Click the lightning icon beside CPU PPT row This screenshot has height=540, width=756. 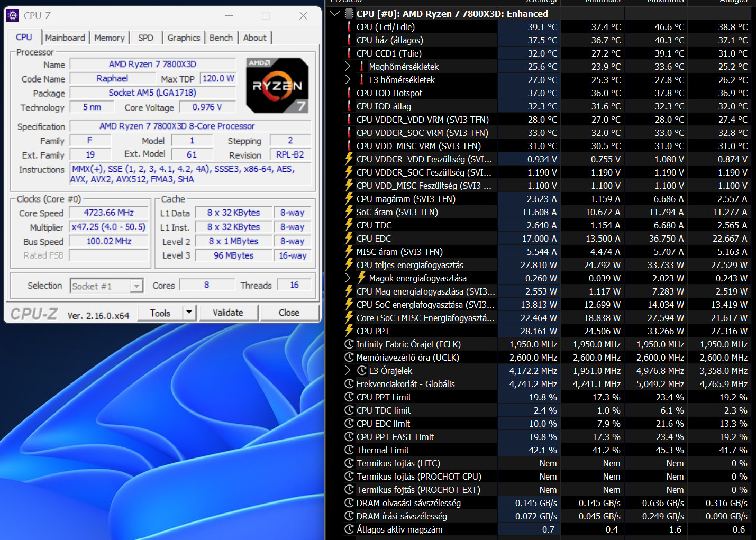click(x=349, y=331)
